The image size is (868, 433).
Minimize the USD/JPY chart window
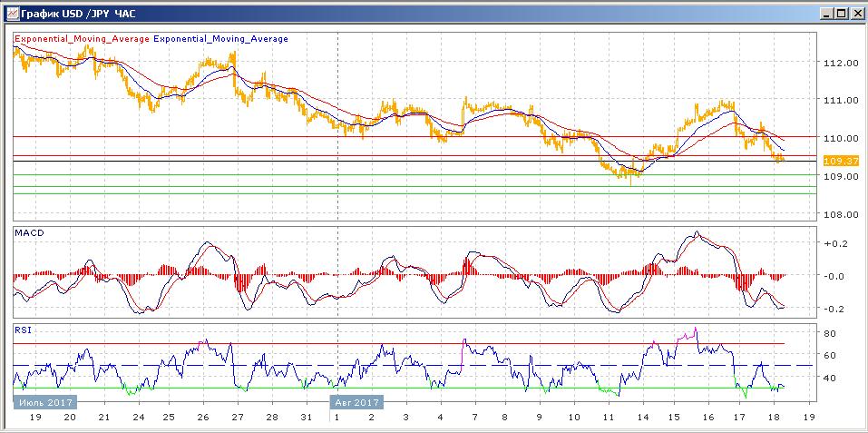pos(826,14)
